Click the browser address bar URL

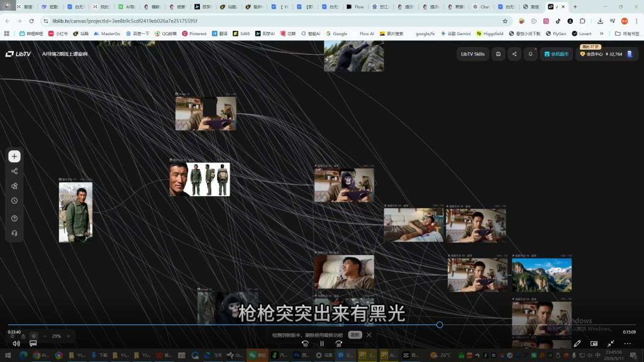[x=125, y=21]
